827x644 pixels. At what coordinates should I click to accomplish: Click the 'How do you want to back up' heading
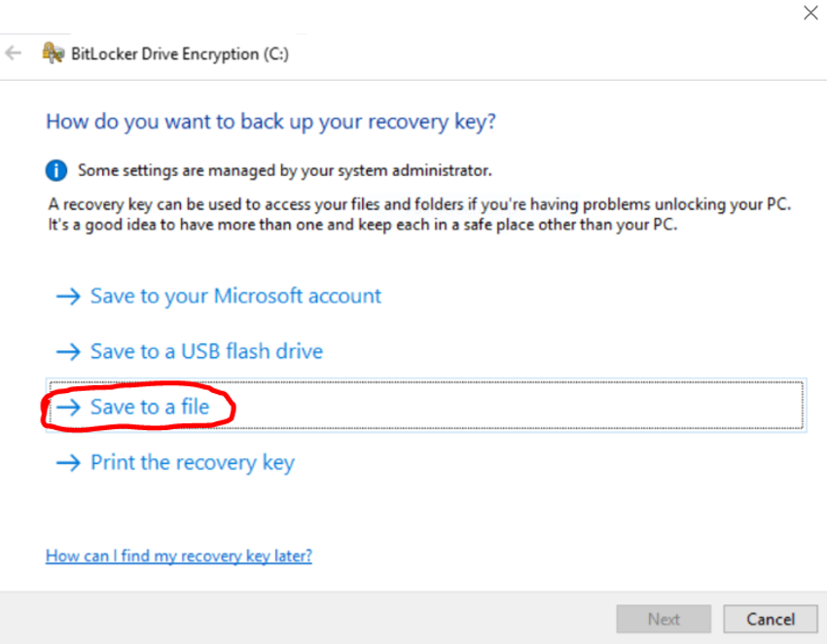tap(270, 123)
